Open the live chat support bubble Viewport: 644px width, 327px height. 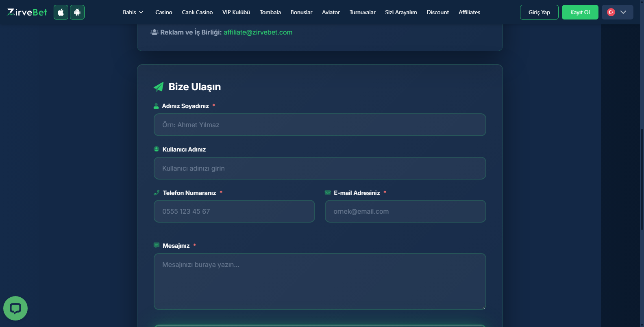point(15,308)
